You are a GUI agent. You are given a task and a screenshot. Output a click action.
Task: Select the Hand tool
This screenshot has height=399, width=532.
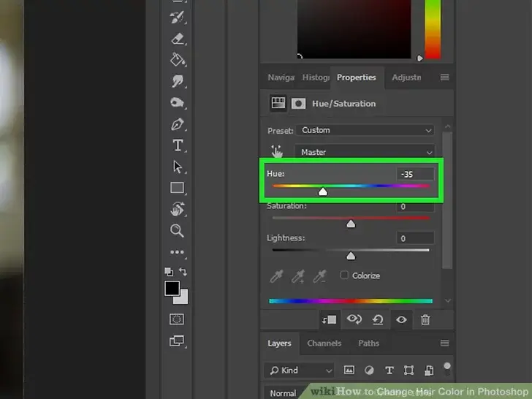coord(177,210)
